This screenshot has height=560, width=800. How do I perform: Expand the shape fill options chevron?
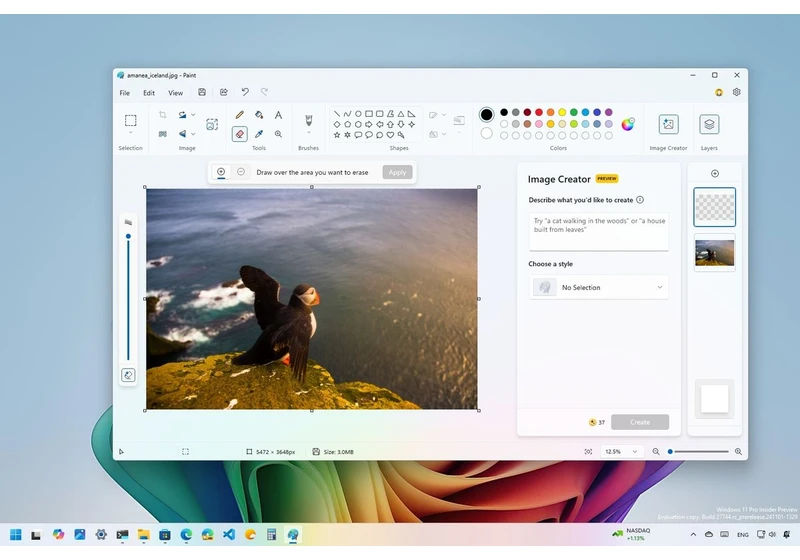444,134
